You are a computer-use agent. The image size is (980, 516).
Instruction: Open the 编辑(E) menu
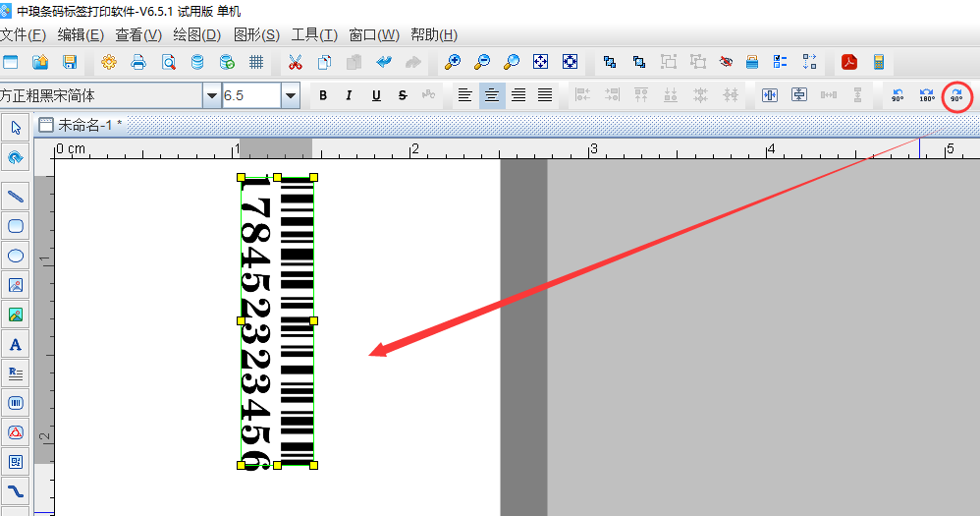click(81, 35)
